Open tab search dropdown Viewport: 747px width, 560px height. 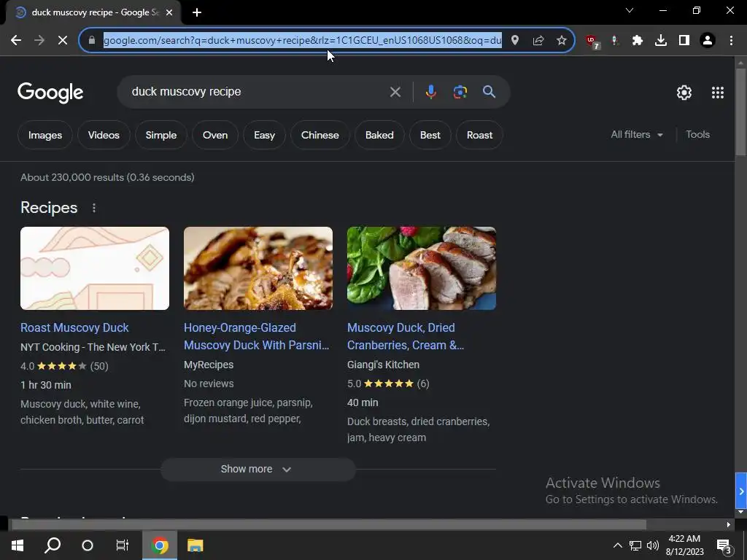pos(630,10)
